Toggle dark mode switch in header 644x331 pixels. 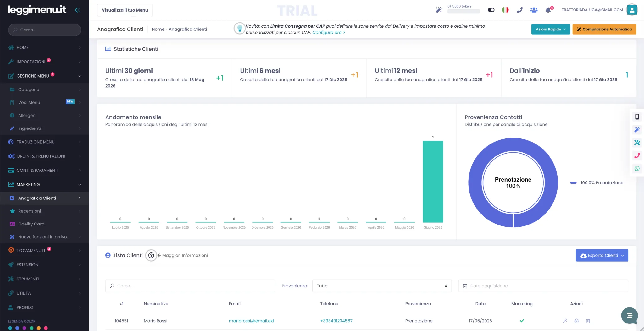(x=491, y=10)
